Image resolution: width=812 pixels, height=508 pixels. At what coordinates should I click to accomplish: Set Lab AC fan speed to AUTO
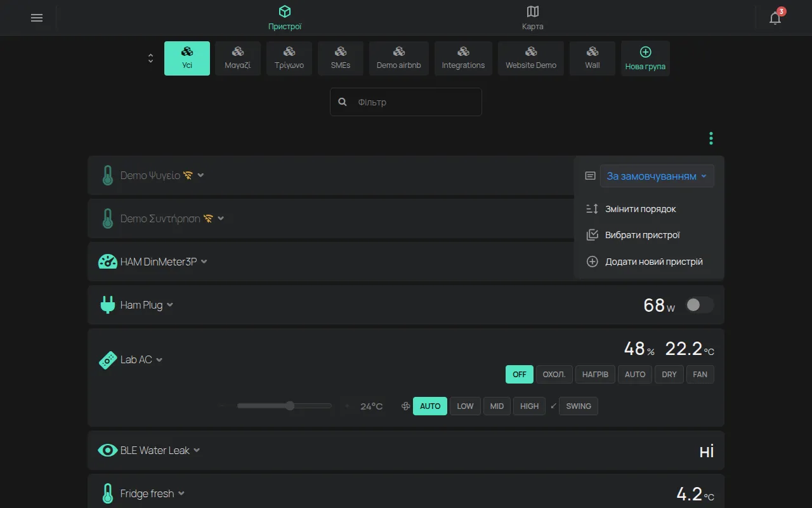point(430,406)
